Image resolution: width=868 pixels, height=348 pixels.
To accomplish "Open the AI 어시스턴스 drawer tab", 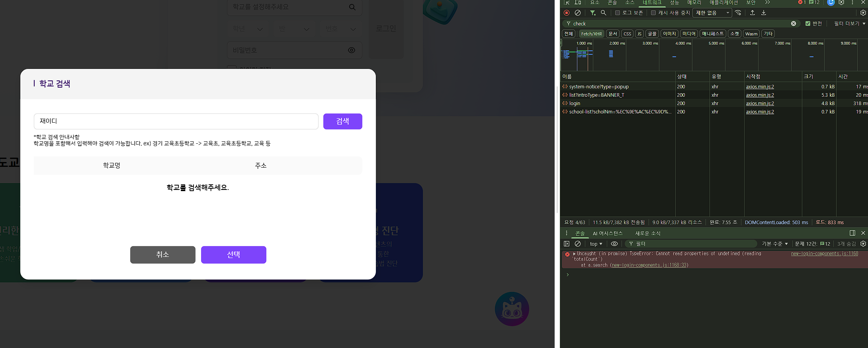I will tap(607, 233).
